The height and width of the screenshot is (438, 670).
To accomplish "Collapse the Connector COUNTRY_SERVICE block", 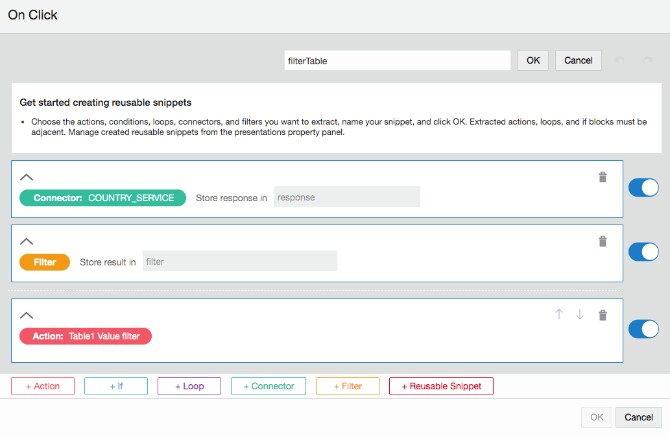I will click(x=27, y=177).
